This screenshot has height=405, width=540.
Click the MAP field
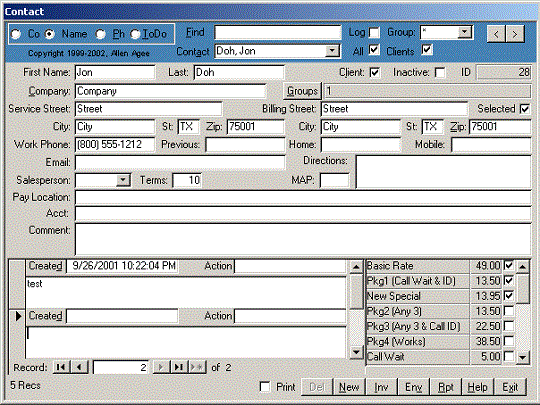coord(334,180)
